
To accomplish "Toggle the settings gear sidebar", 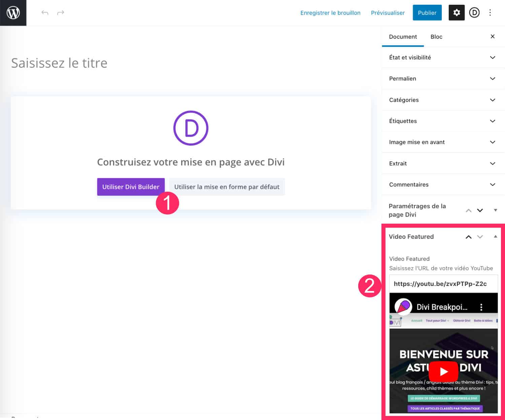I will pos(457,13).
